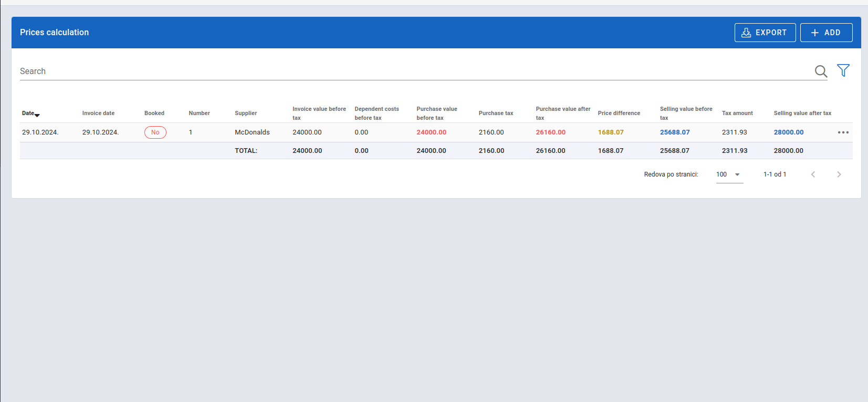
Task: Click the Date sort arrow indicator
Action: 37,115
